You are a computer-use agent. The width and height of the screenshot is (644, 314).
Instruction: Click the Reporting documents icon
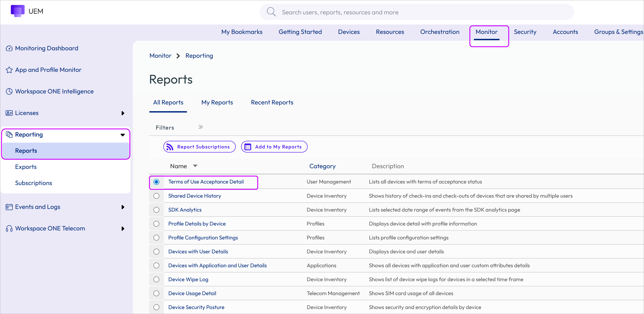click(x=9, y=134)
